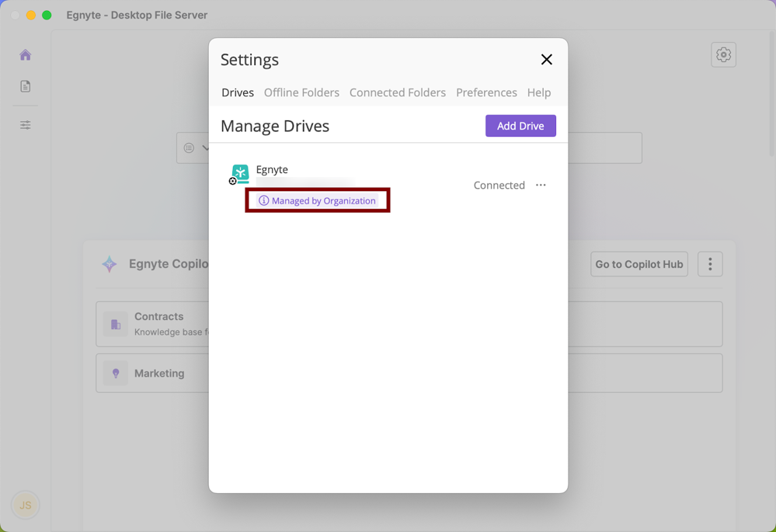Open the Help tab
Image resolution: width=776 pixels, height=532 pixels.
pos(539,92)
